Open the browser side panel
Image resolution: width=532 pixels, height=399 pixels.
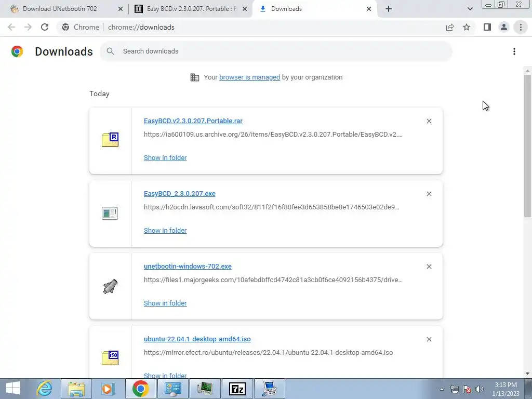coord(487,27)
